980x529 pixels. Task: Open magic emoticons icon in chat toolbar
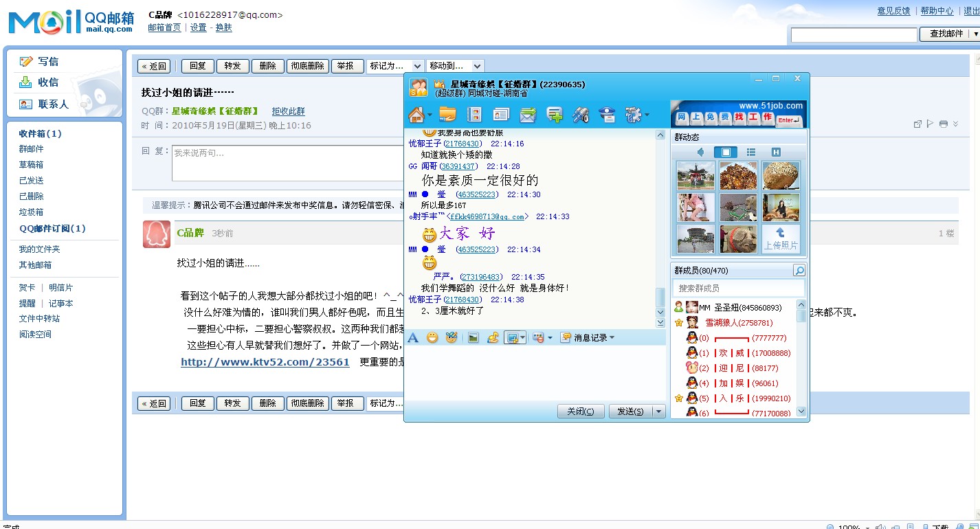pos(451,337)
